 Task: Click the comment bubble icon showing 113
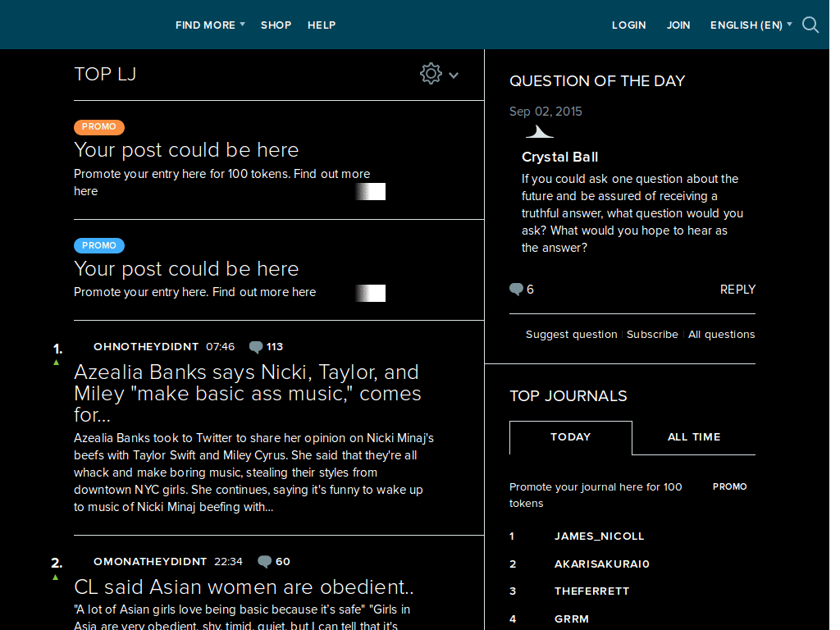click(256, 347)
